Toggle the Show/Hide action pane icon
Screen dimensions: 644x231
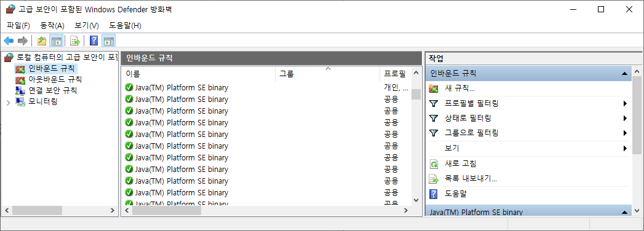point(108,40)
